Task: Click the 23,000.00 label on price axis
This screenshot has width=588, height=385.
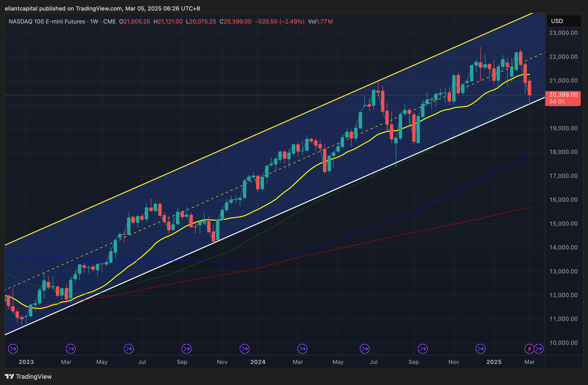Action: 563,33
